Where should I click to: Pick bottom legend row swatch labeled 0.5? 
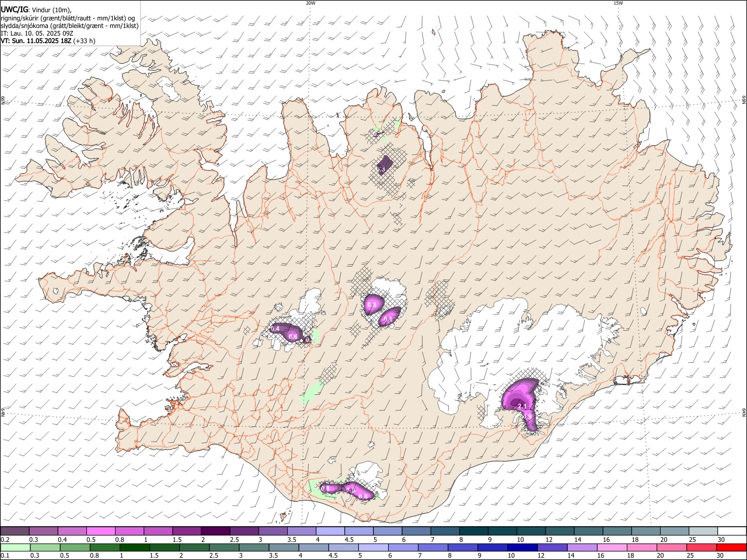click(x=75, y=547)
